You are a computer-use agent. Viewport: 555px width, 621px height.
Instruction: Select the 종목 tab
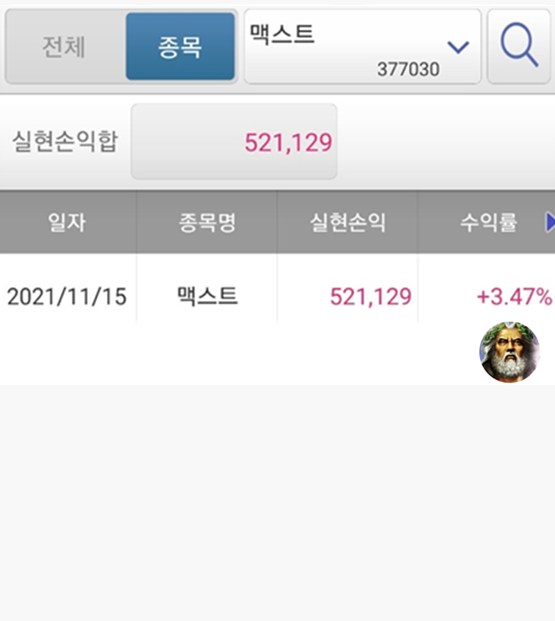pyautogui.click(x=180, y=46)
